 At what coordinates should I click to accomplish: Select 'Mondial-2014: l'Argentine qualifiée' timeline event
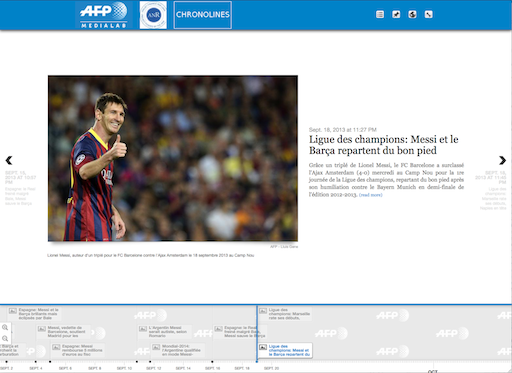tap(178, 350)
